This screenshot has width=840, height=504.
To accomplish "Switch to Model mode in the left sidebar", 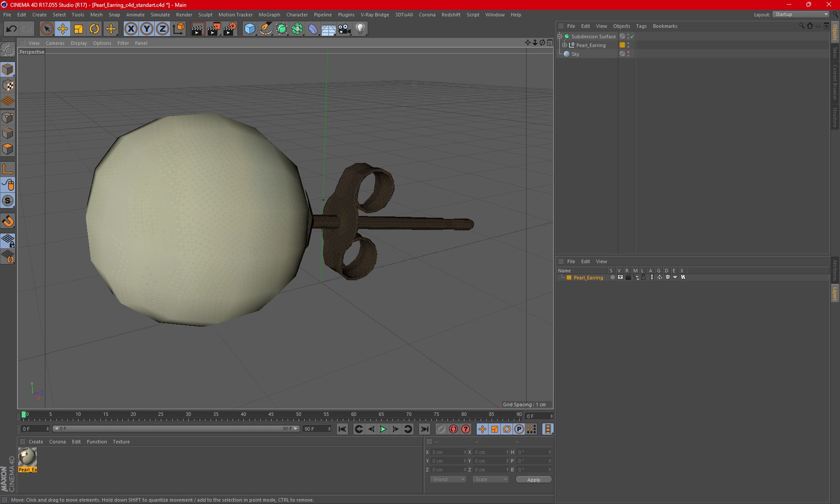I will [x=8, y=70].
